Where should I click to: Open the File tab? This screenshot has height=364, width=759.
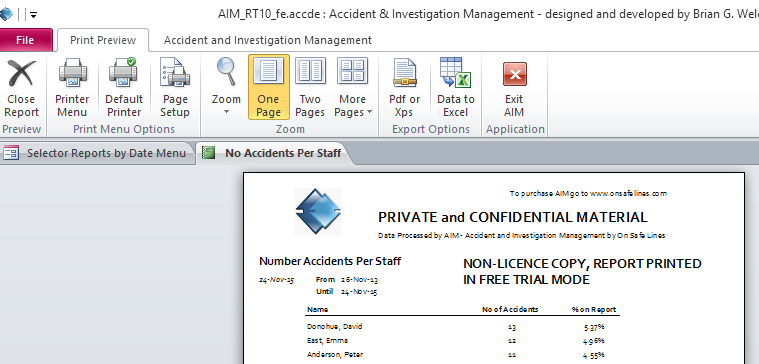point(25,40)
